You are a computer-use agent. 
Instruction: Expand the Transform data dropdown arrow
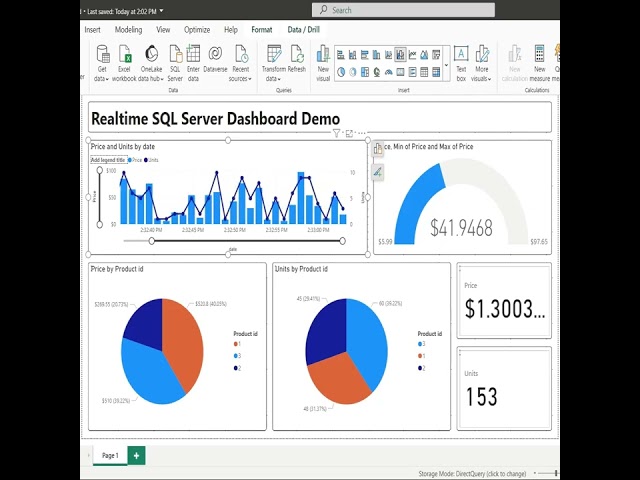(279, 79)
